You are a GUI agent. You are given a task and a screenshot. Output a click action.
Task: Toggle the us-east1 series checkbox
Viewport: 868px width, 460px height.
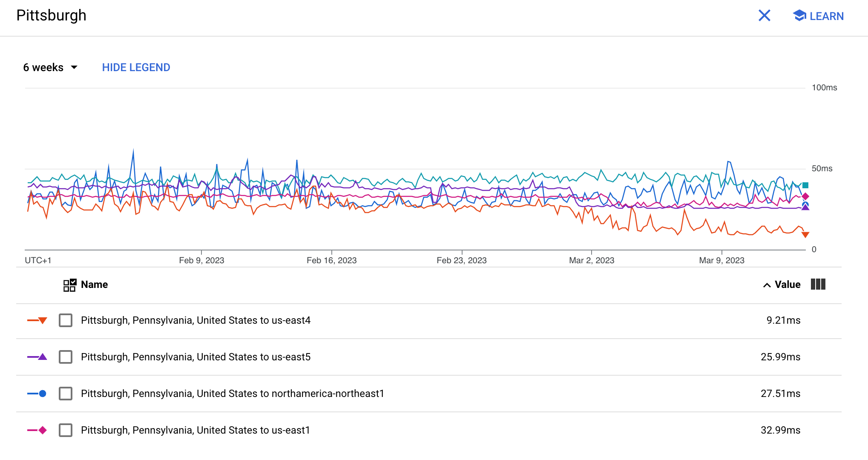66,430
